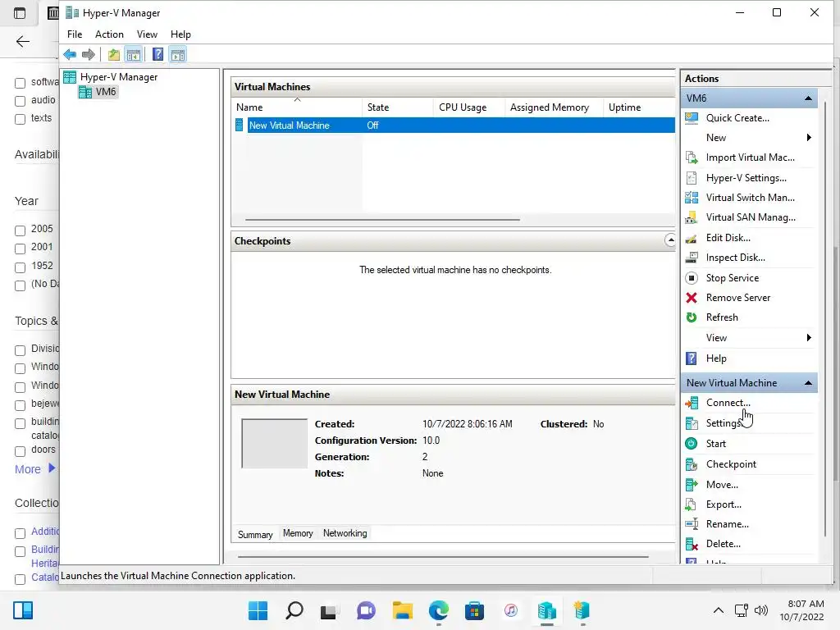Open the File menu
840x630 pixels.
coord(75,34)
